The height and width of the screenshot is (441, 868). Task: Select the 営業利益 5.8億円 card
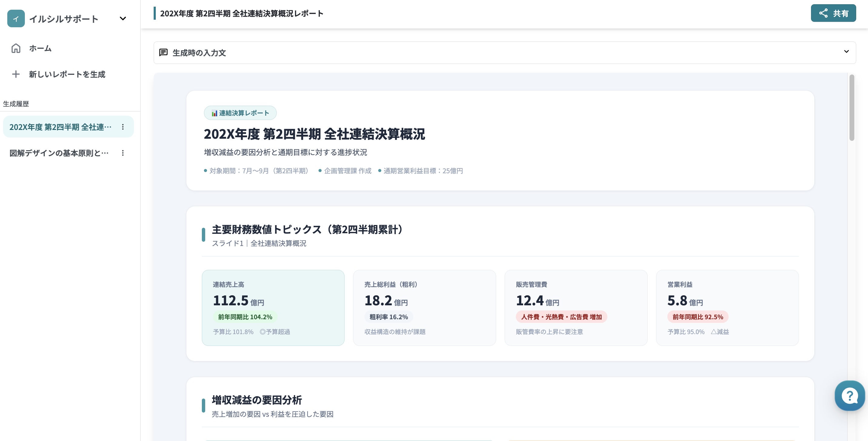[x=727, y=308]
